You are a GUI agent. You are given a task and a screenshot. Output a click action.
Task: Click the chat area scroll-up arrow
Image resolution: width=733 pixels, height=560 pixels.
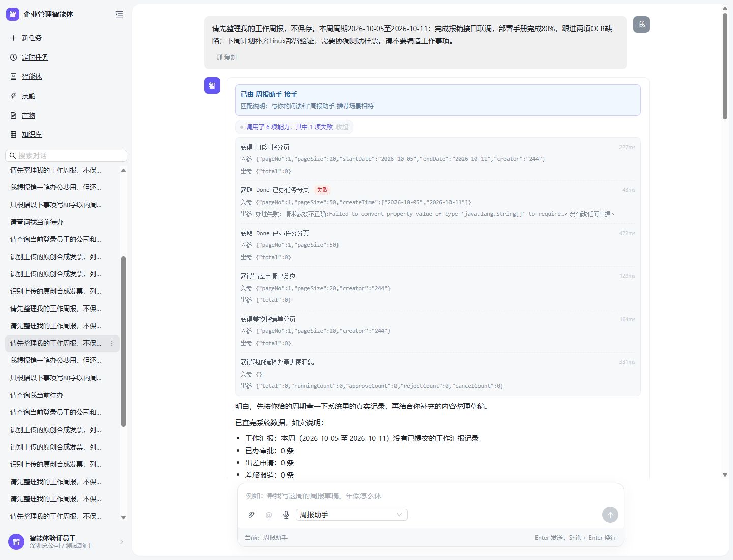(x=725, y=9)
